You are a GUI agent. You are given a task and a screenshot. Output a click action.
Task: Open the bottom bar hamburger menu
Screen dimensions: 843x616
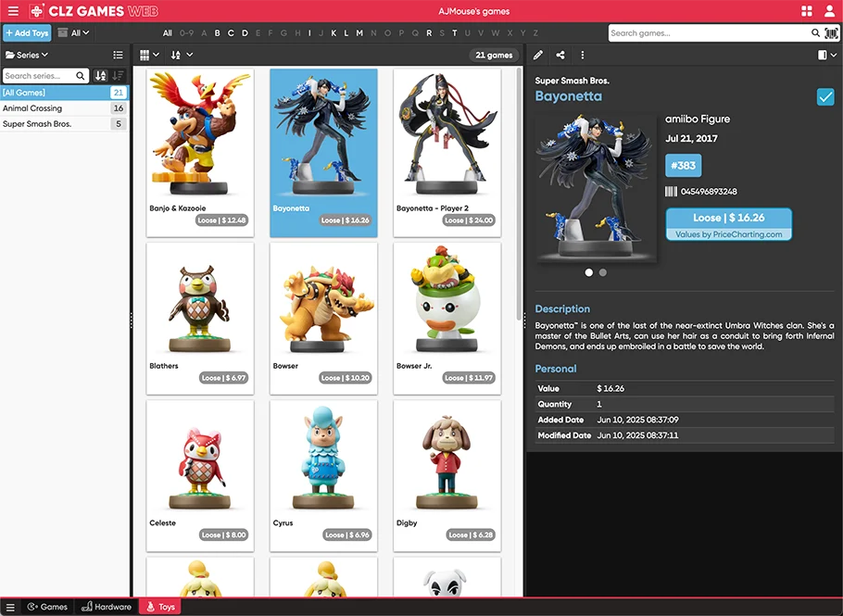click(x=10, y=607)
